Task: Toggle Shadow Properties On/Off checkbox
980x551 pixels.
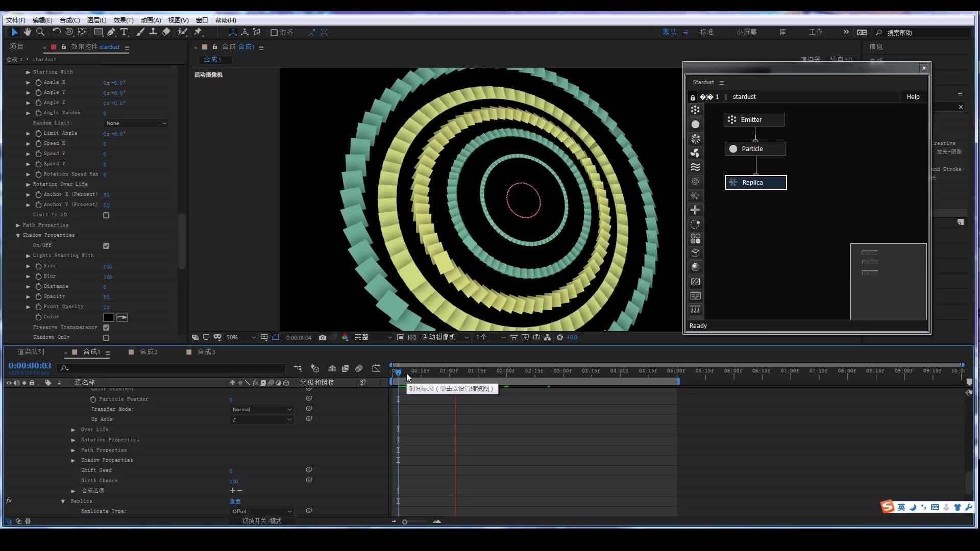Action: (106, 246)
